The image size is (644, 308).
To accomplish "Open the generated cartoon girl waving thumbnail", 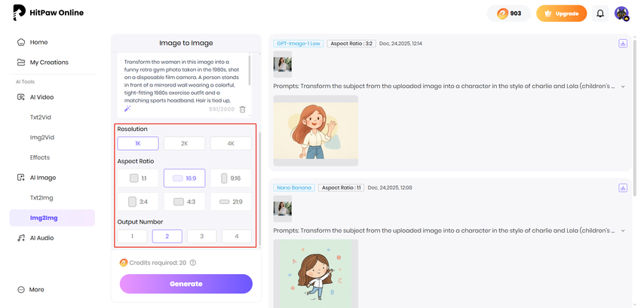I will (x=315, y=130).
